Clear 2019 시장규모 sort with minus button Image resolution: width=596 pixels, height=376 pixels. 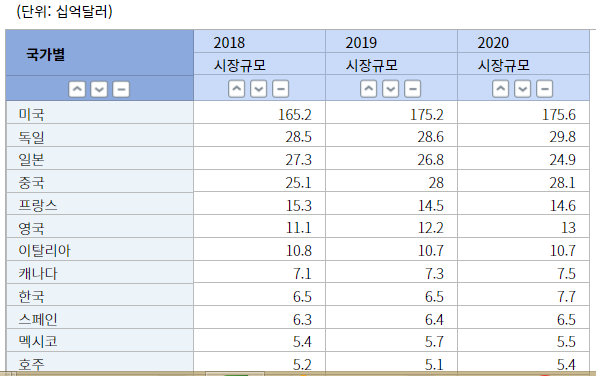click(x=412, y=89)
